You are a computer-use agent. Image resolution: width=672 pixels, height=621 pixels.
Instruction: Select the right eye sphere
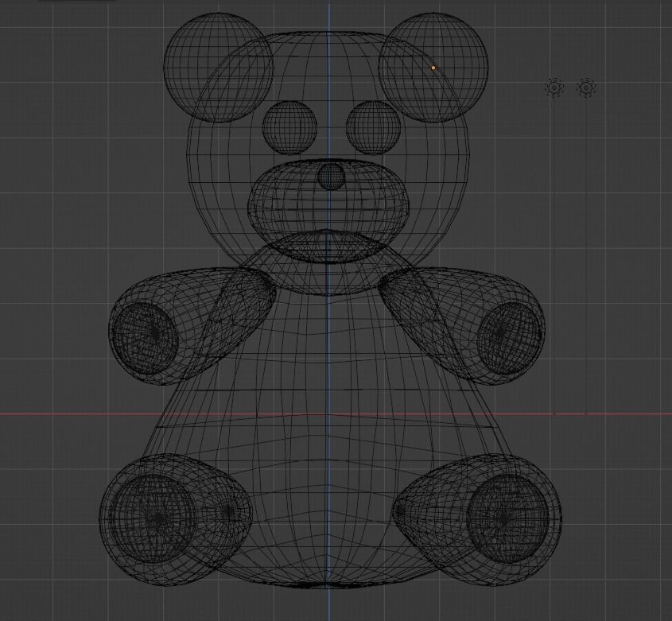pos(373,128)
